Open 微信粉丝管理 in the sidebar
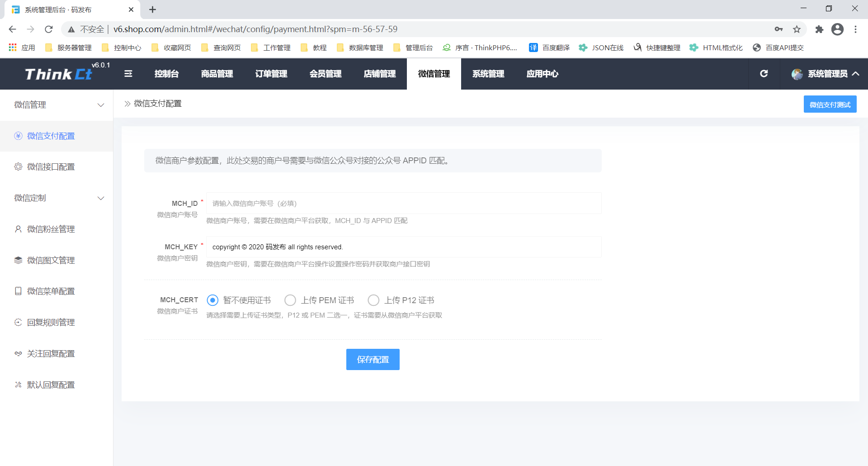Screen dimensions: 868x466 51,229
